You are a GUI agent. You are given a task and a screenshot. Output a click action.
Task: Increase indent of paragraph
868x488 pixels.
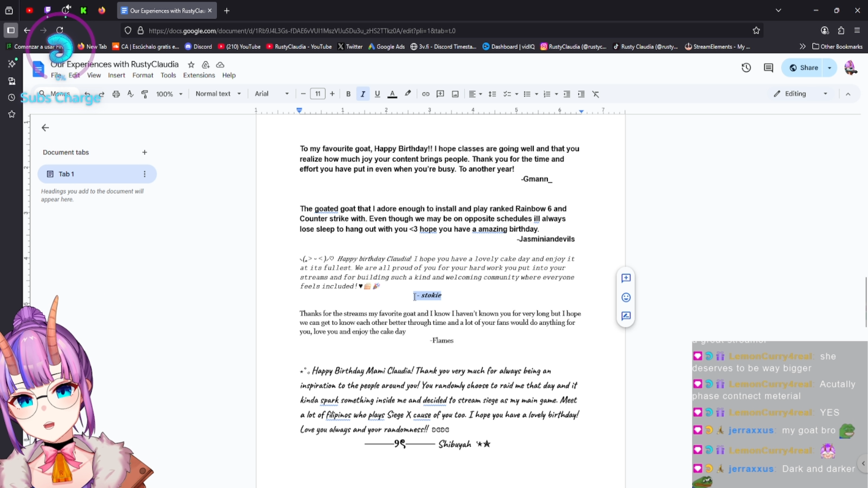click(581, 94)
